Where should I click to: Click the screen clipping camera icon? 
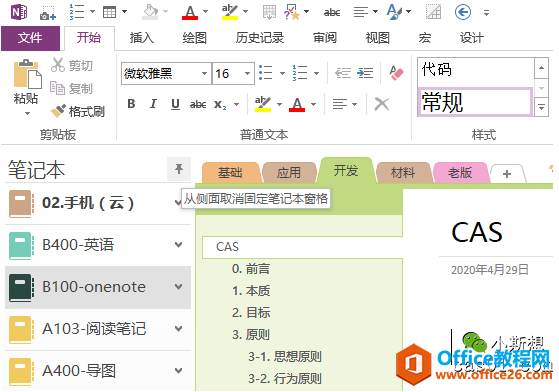48,13
